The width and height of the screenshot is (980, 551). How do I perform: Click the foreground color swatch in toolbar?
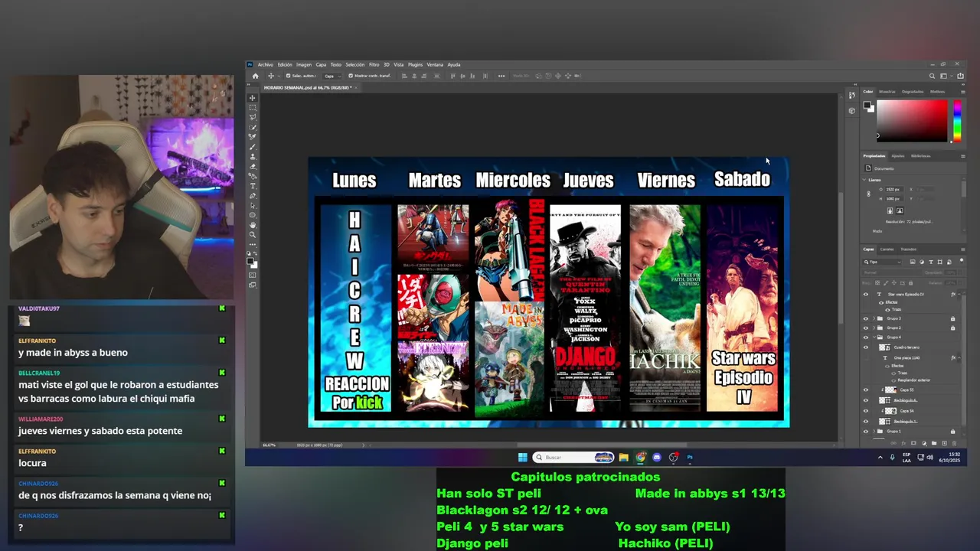click(x=250, y=260)
